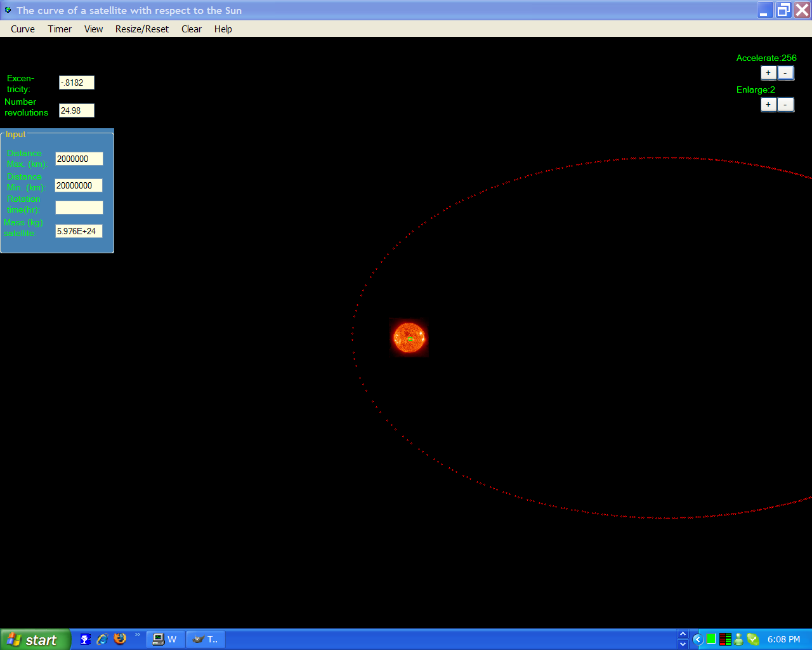Launch Internet Explorer from quick launch

(x=102, y=639)
